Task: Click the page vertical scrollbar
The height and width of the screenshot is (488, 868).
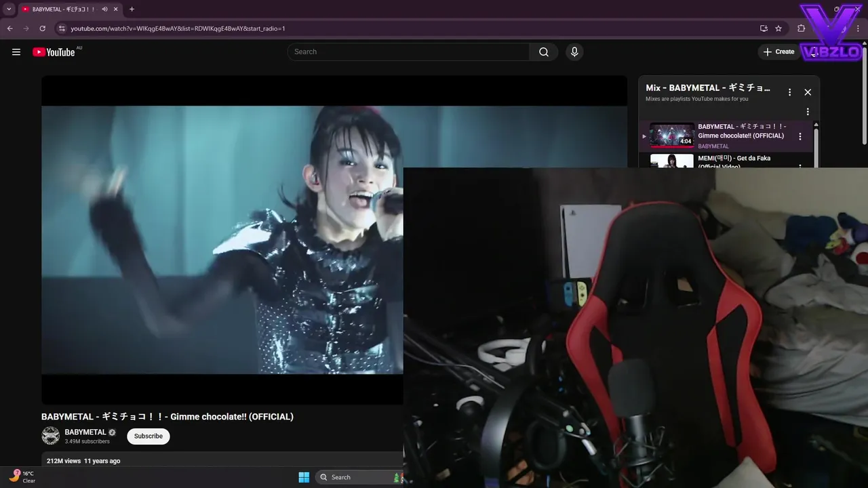Action: [x=864, y=95]
